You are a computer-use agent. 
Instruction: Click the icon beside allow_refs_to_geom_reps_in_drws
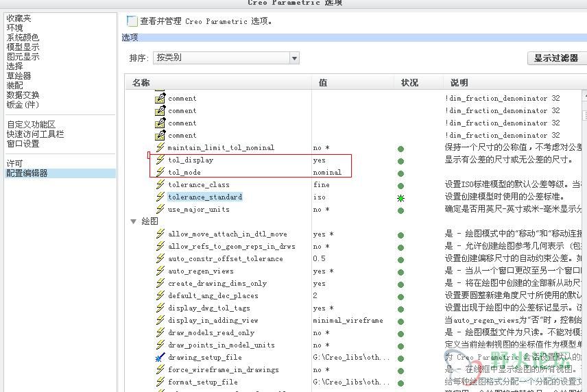160,246
